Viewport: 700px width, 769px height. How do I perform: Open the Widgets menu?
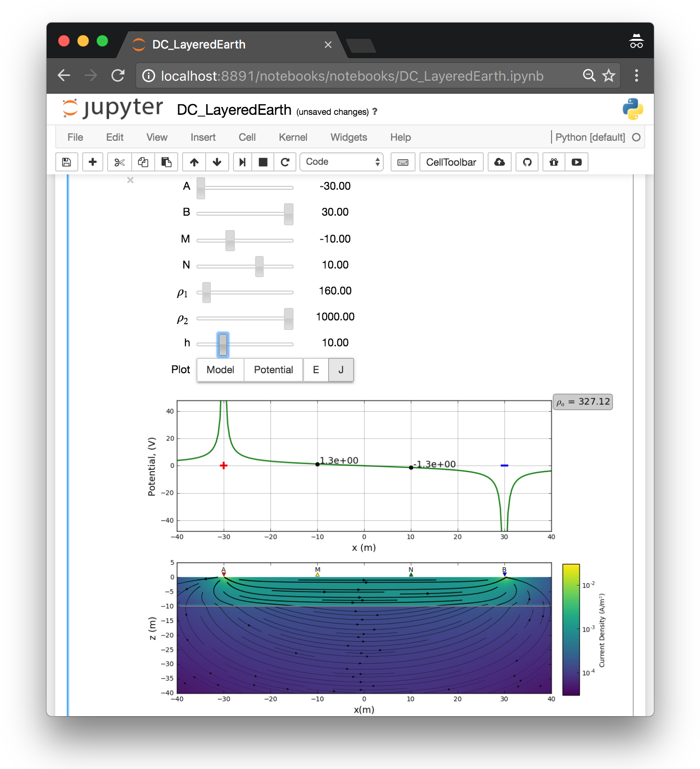(348, 137)
